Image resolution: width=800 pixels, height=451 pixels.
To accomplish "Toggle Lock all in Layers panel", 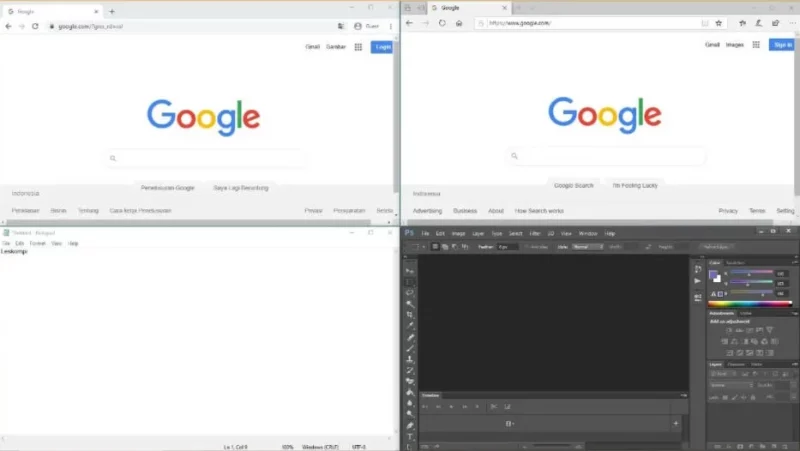I will (x=753, y=397).
